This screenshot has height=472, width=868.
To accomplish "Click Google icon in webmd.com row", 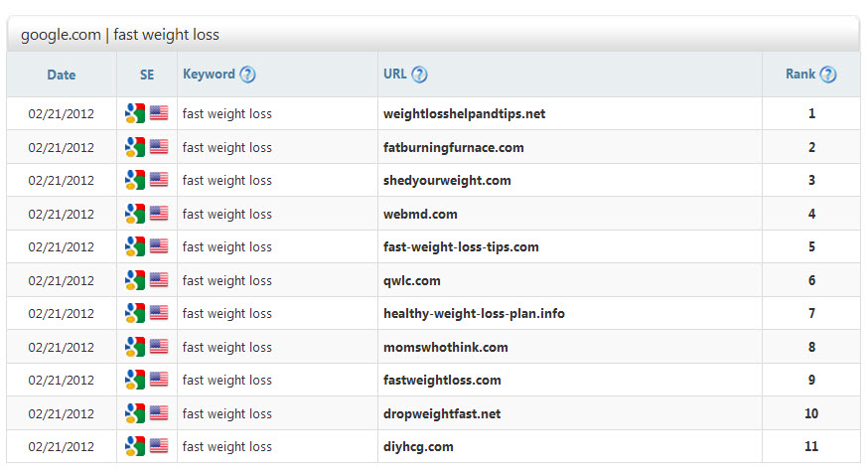I will (x=135, y=214).
